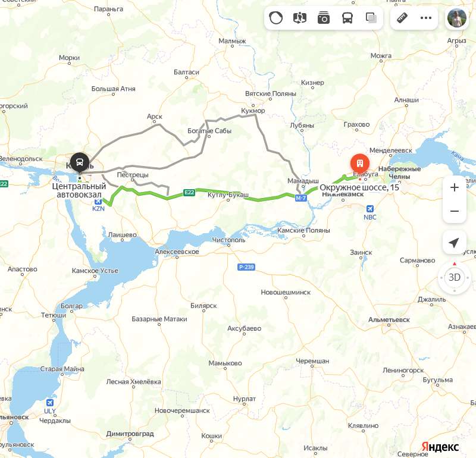Open map layers selector
This screenshot has height=458, width=476.
click(x=371, y=18)
